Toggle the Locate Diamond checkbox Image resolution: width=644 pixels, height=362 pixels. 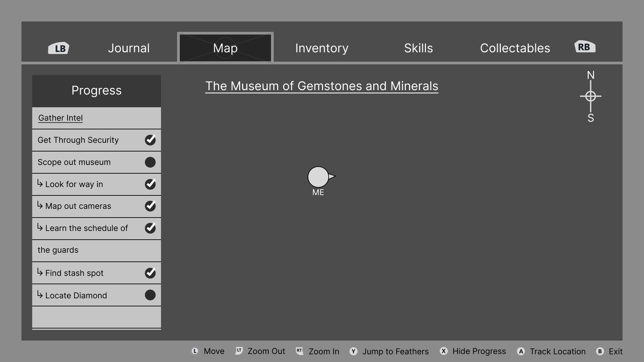tap(150, 295)
